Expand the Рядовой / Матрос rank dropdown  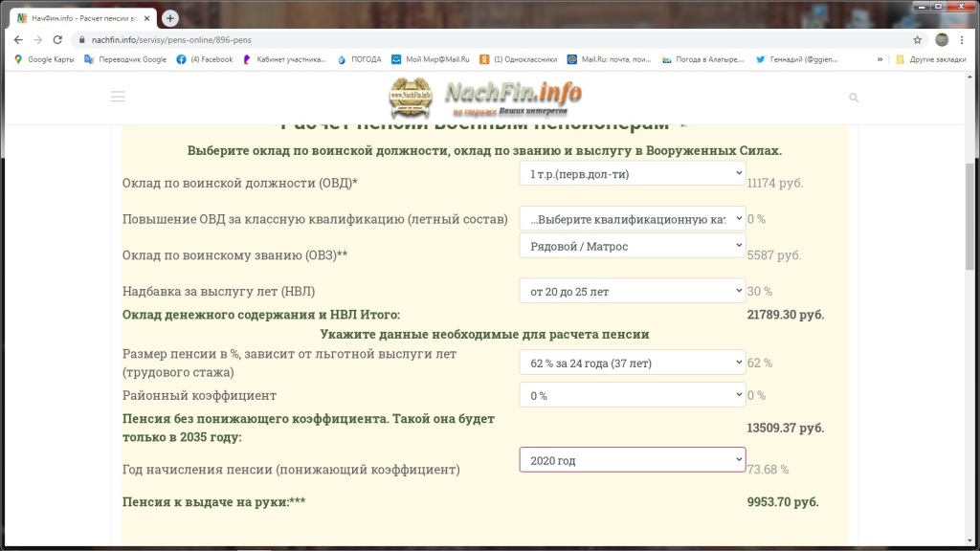click(632, 246)
